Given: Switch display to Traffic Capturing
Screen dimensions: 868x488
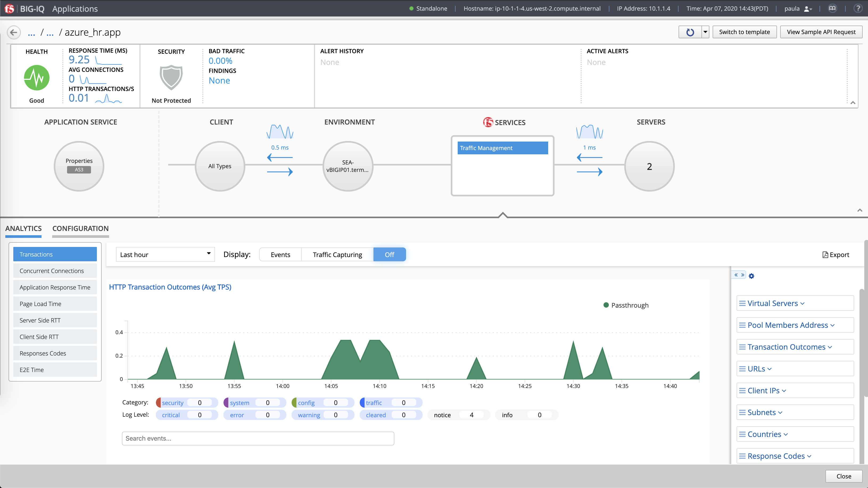Looking at the screenshot, I should (x=337, y=255).
